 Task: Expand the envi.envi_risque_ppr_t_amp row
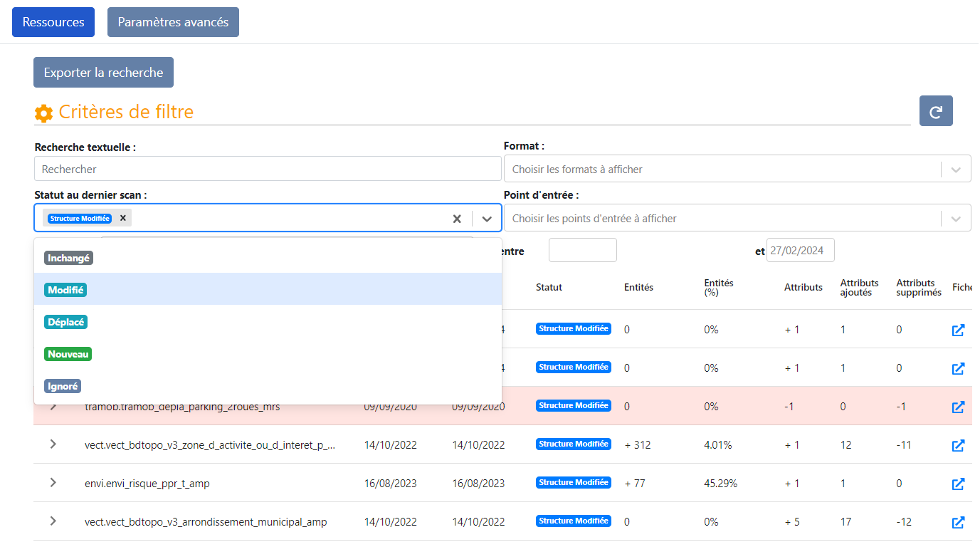pos(53,482)
